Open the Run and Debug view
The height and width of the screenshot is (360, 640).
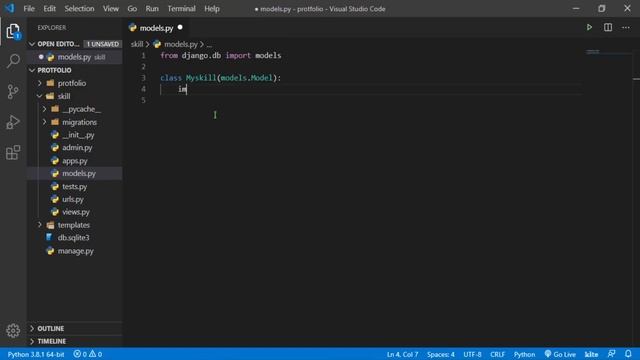pyautogui.click(x=13, y=122)
